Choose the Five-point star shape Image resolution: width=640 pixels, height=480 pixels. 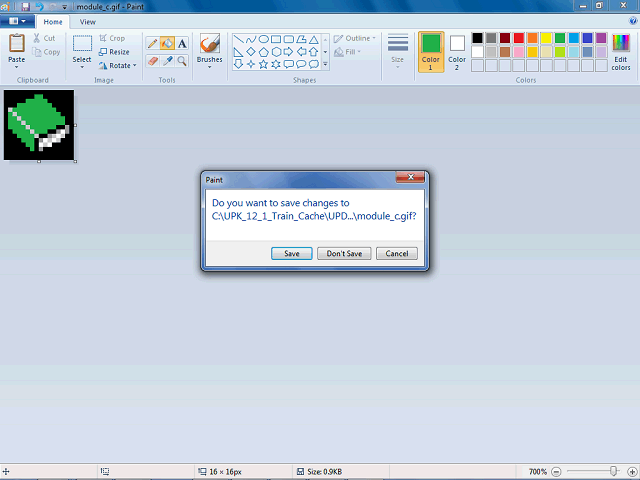pos(264,64)
